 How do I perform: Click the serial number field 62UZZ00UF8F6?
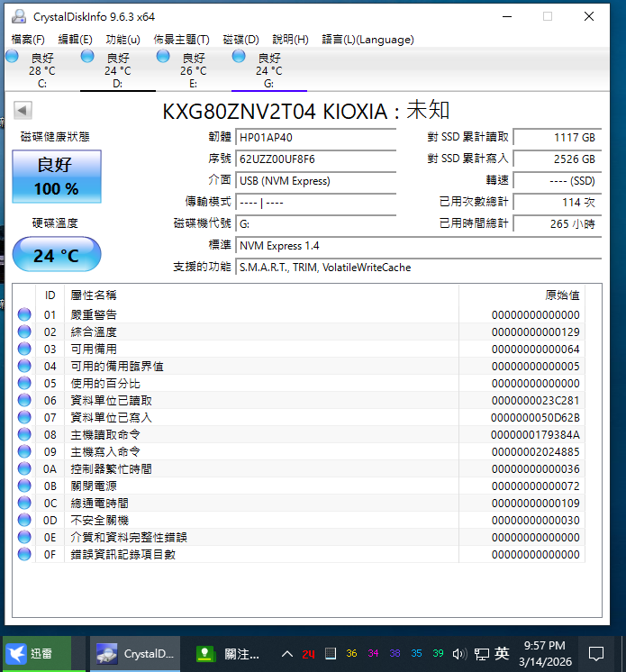[315, 159]
